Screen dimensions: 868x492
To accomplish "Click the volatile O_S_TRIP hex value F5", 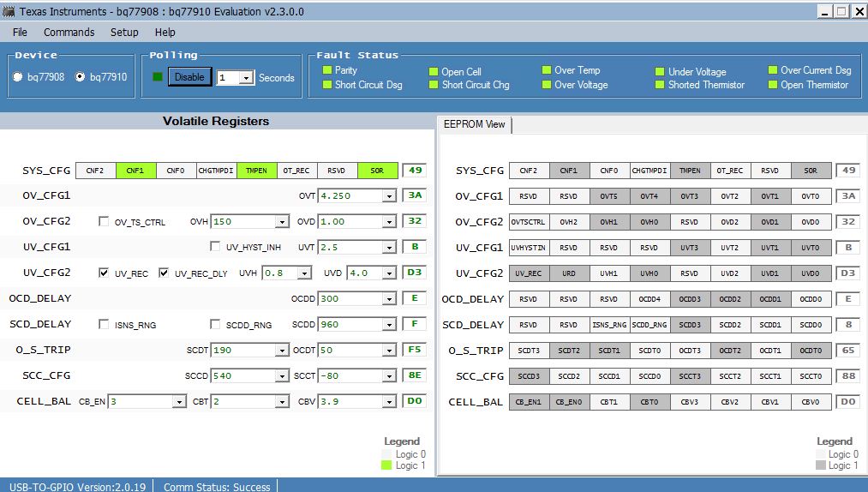I will [x=415, y=350].
